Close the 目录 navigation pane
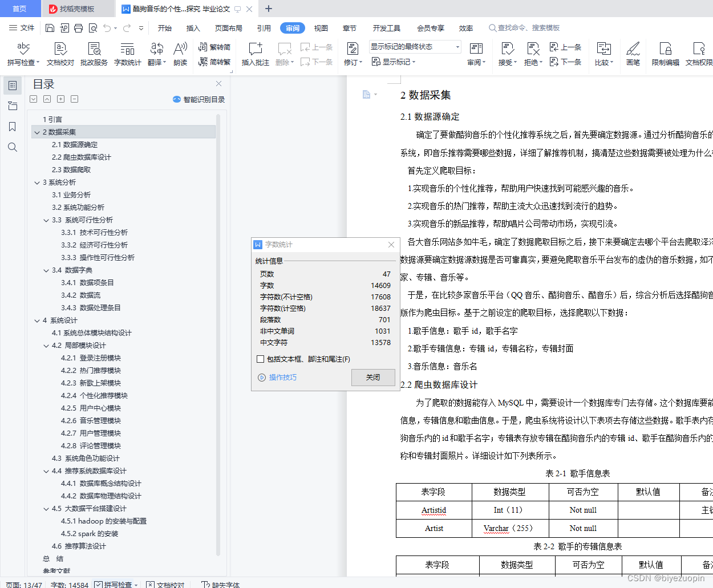Screen dimensions: 713x588 (x=218, y=83)
